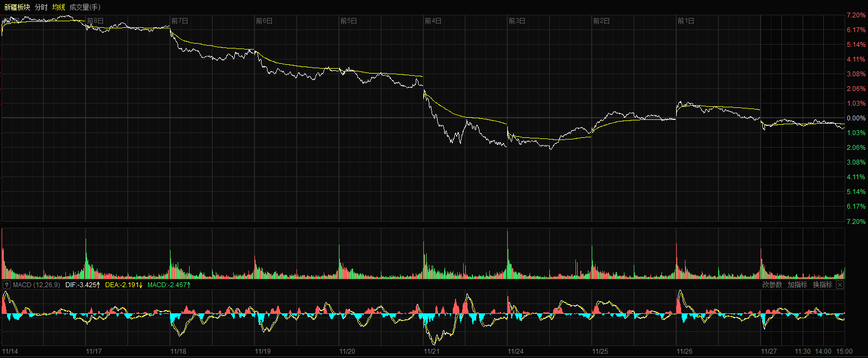Click 改参数 to modify indicator parameters
Screen dimensions: 868x358
[x=772, y=285]
